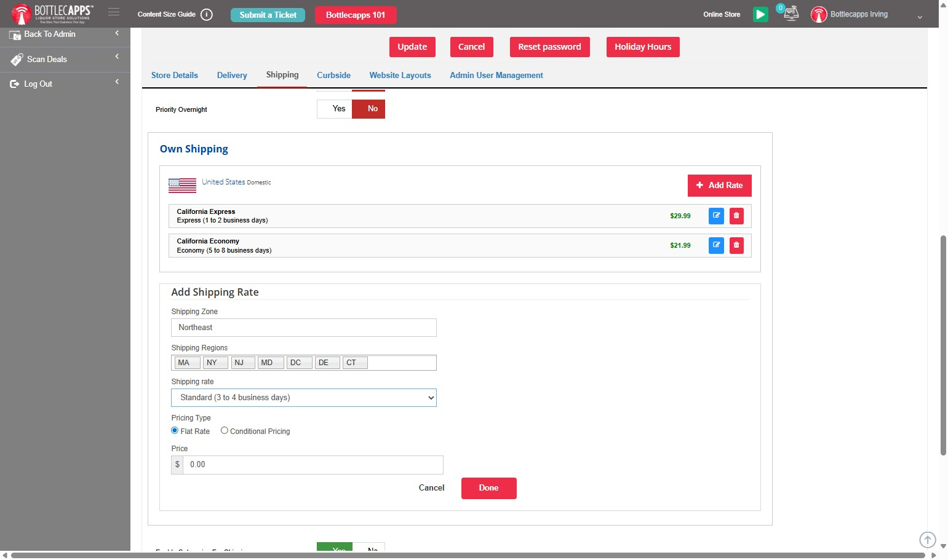
Task: Expand Log Out chevron
Action: (117, 82)
